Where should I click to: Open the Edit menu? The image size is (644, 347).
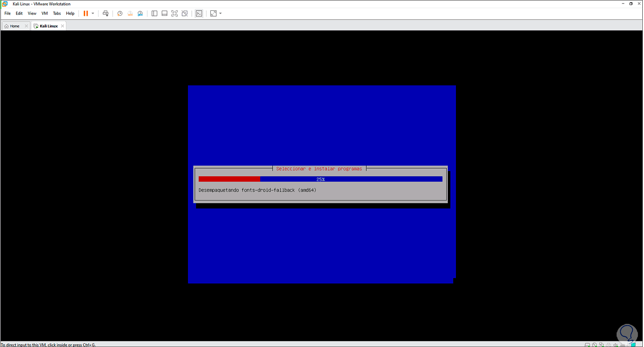click(x=19, y=13)
